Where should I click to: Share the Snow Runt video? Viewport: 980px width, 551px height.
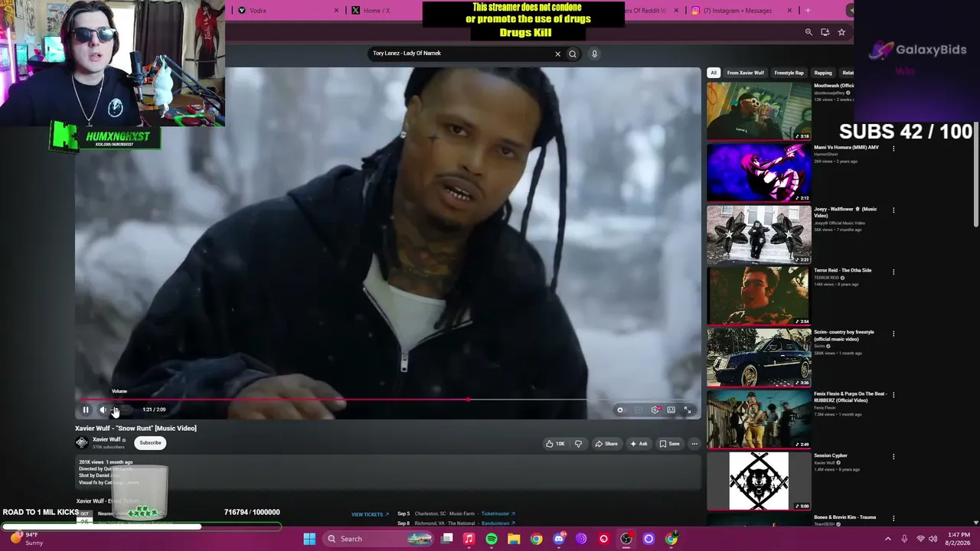tap(606, 444)
